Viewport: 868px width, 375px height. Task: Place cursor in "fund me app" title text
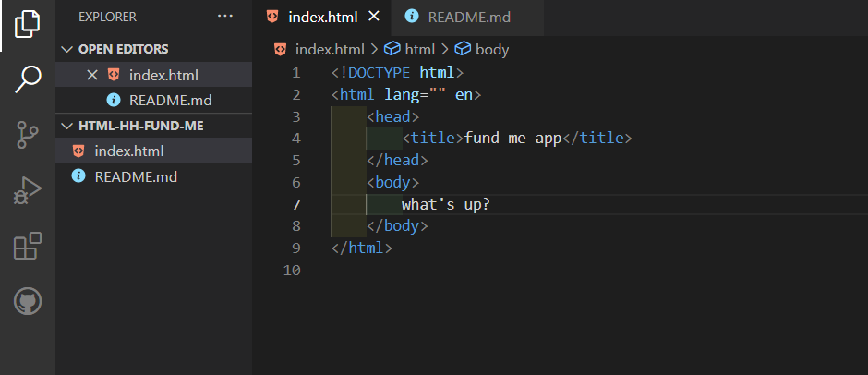[x=513, y=138]
